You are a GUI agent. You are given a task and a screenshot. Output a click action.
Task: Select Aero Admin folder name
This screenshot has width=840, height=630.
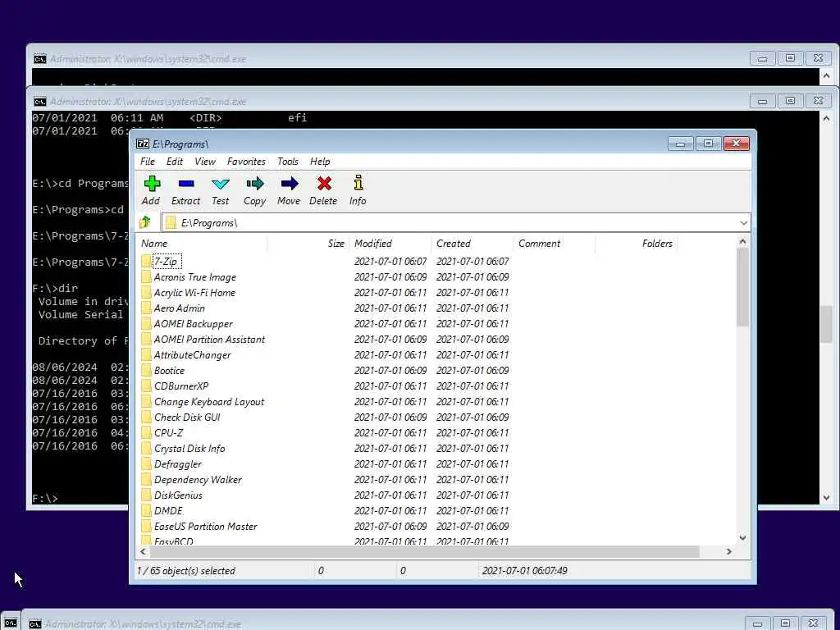click(180, 308)
